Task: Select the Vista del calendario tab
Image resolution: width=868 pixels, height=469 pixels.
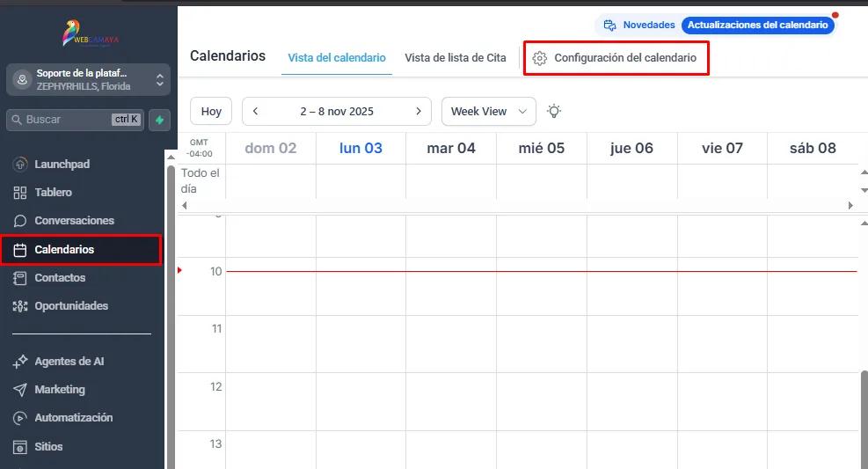Action: click(337, 57)
